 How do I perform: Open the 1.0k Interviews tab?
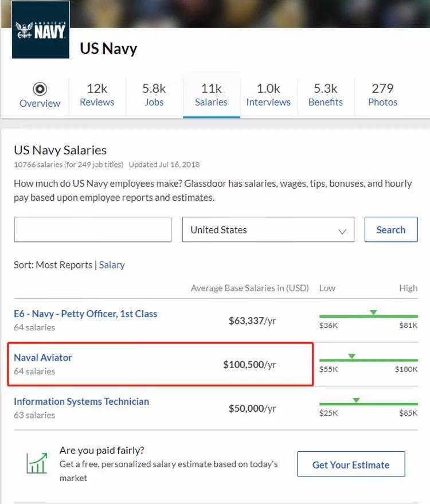coord(268,95)
